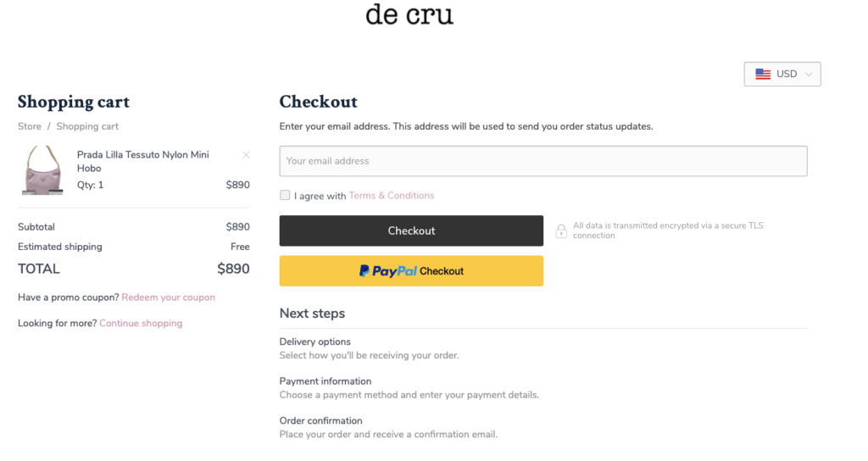Viewport: 868px width, 461px height.
Task: Click the dark Checkout button
Action: [x=411, y=230]
